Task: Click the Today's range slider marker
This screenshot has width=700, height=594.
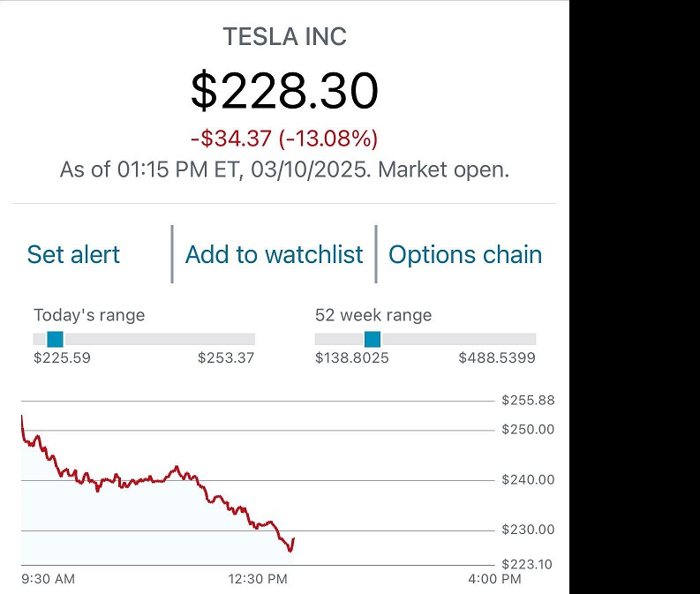Action: pyautogui.click(x=55, y=339)
